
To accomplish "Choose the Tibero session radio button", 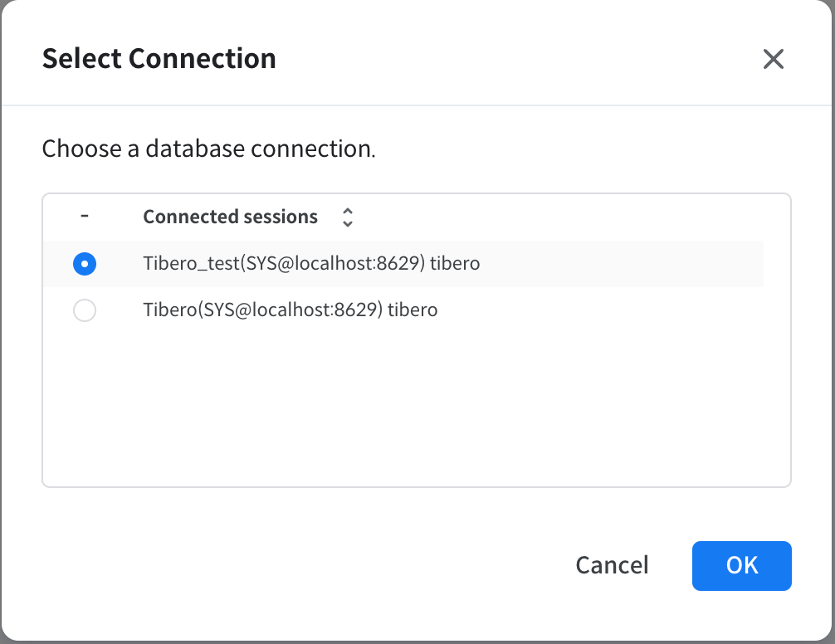I will (85, 310).
